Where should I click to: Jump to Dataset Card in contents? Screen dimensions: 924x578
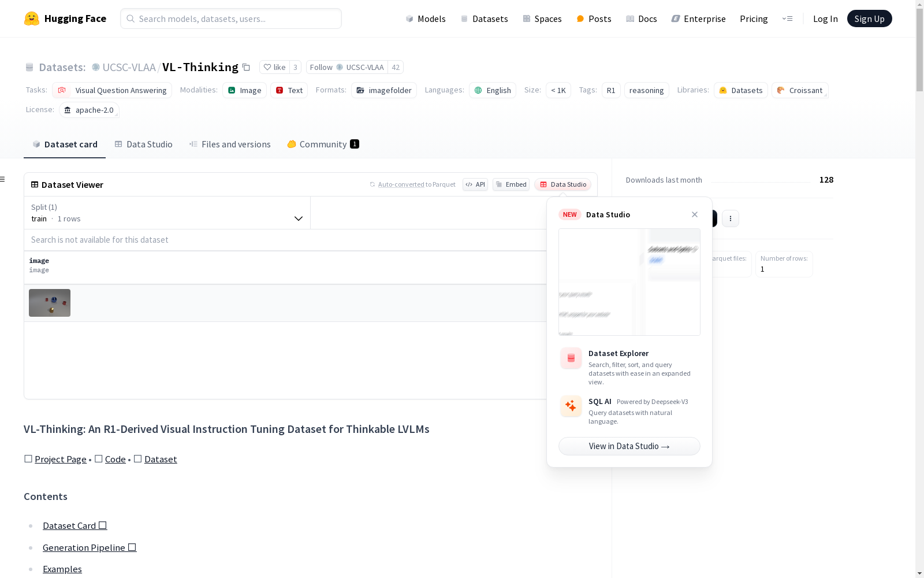pyautogui.click(x=75, y=525)
